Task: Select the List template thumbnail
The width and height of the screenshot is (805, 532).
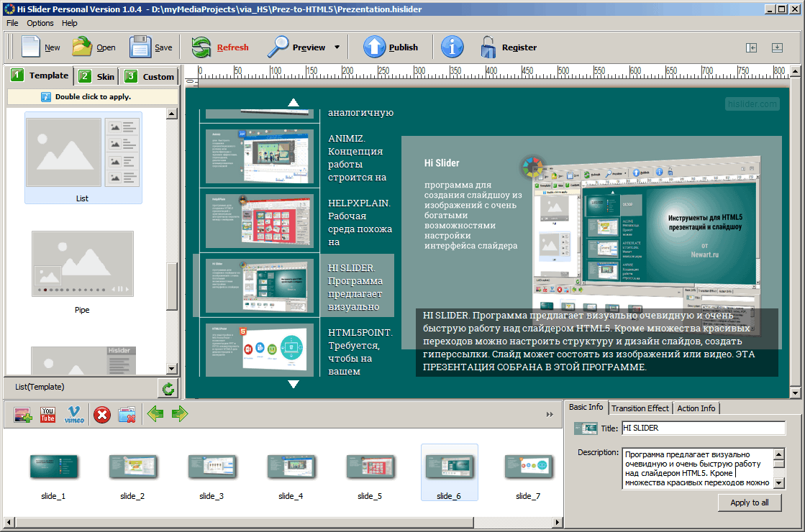Action: click(83, 158)
